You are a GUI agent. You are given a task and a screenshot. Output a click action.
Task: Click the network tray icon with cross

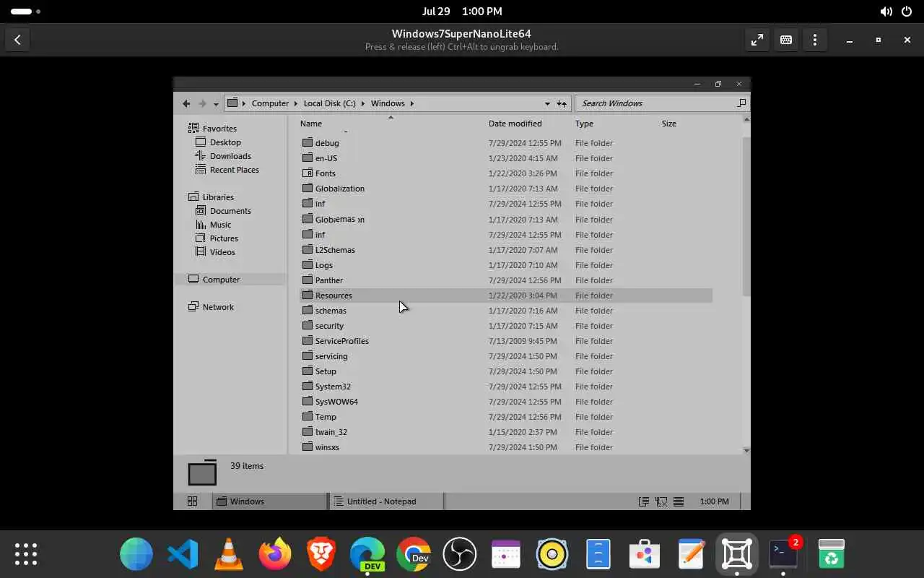[x=661, y=501]
